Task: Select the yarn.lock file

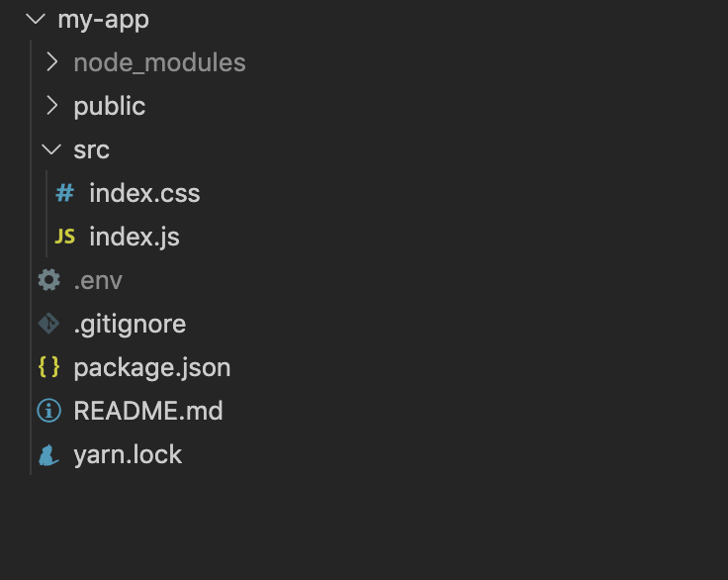Action: click(x=128, y=454)
